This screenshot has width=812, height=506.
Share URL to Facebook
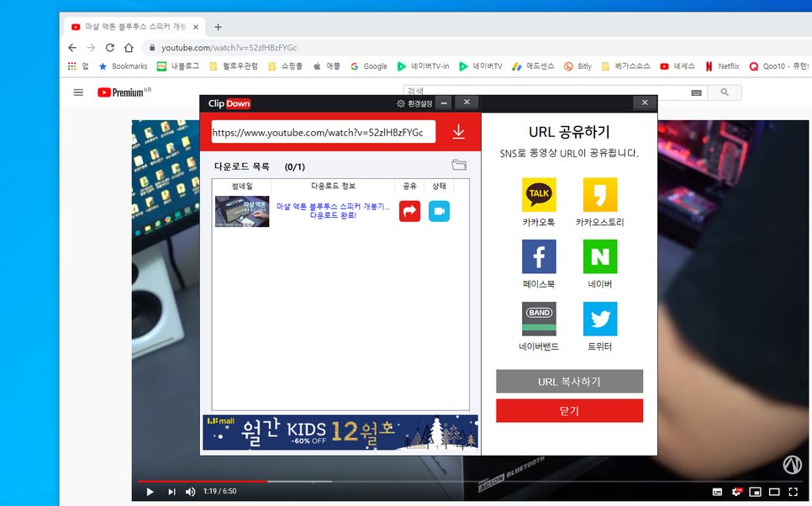(539, 256)
